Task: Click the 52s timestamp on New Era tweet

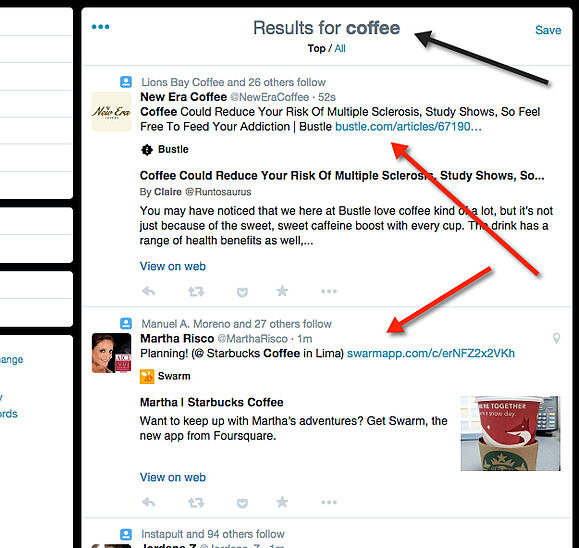Action: pyautogui.click(x=327, y=97)
